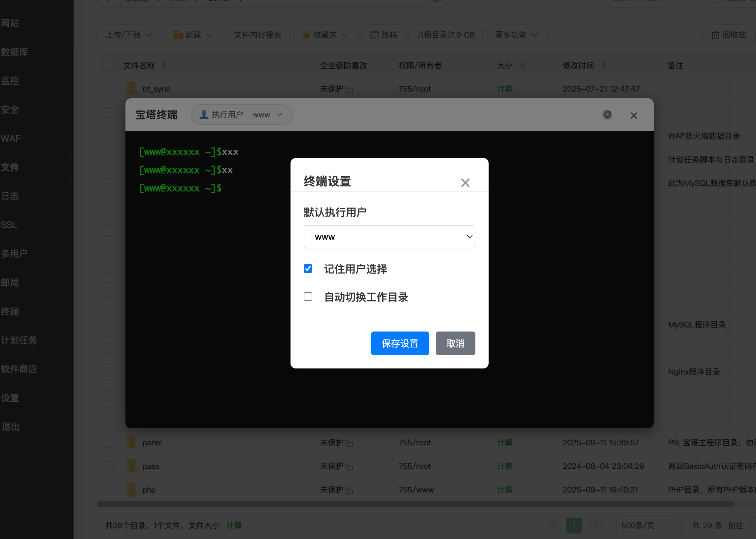This screenshot has width=756, height=539.
Task: Click lock icon in bt_sync row
Action: tap(349, 90)
